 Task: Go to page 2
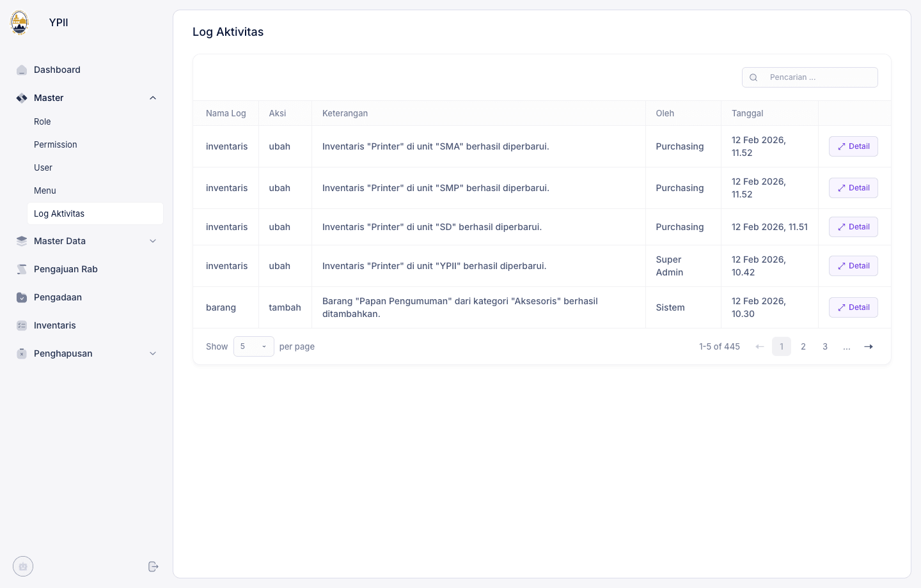pos(803,346)
